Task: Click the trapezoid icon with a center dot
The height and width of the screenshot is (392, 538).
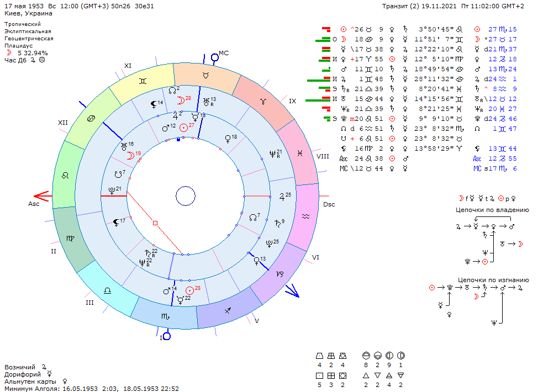Action: (x=319, y=356)
